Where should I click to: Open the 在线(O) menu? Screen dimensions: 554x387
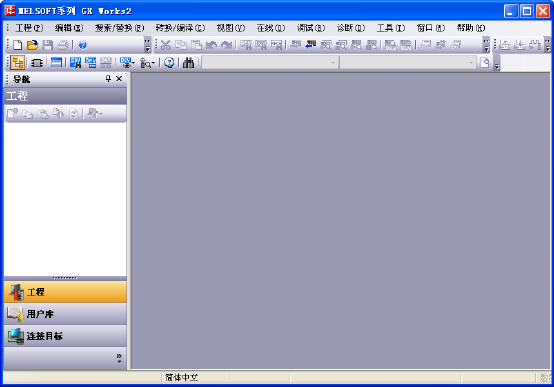pyautogui.click(x=271, y=28)
